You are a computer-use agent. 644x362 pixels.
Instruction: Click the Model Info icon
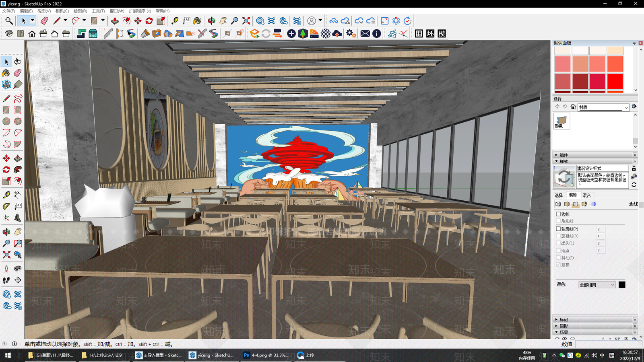click(x=377, y=33)
